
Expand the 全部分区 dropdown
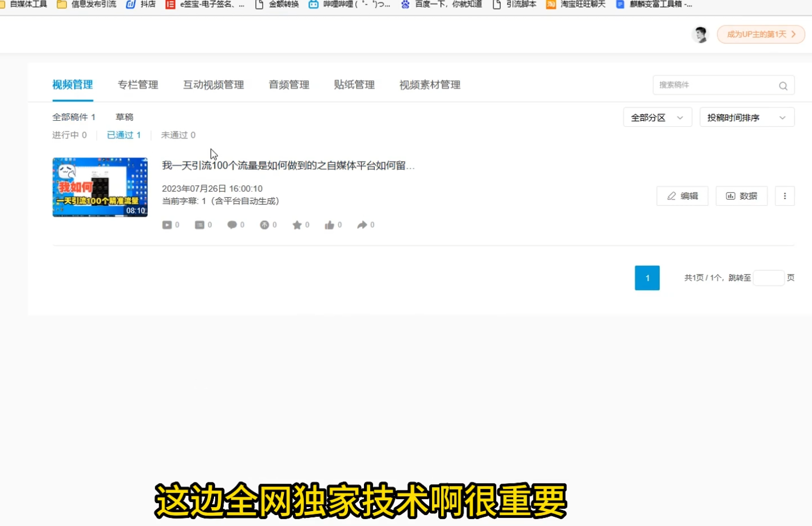click(657, 118)
